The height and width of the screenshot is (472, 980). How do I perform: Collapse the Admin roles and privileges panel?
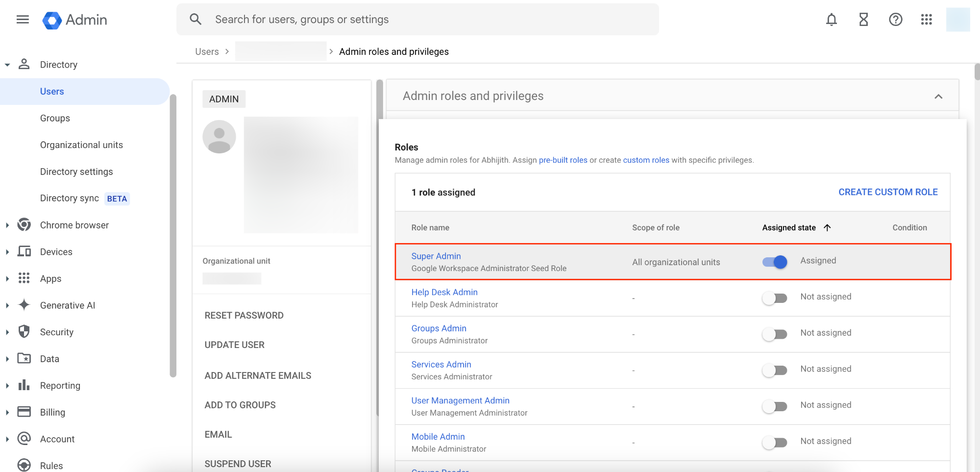tap(939, 96)
